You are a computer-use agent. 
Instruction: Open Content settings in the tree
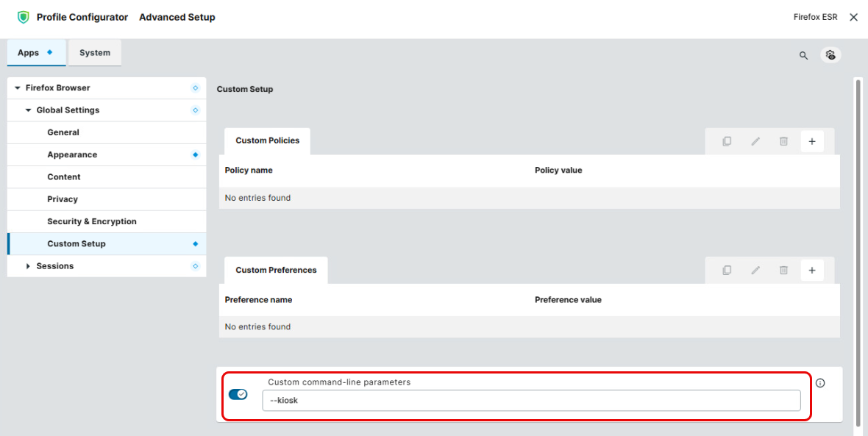click(x=107, y=177)
